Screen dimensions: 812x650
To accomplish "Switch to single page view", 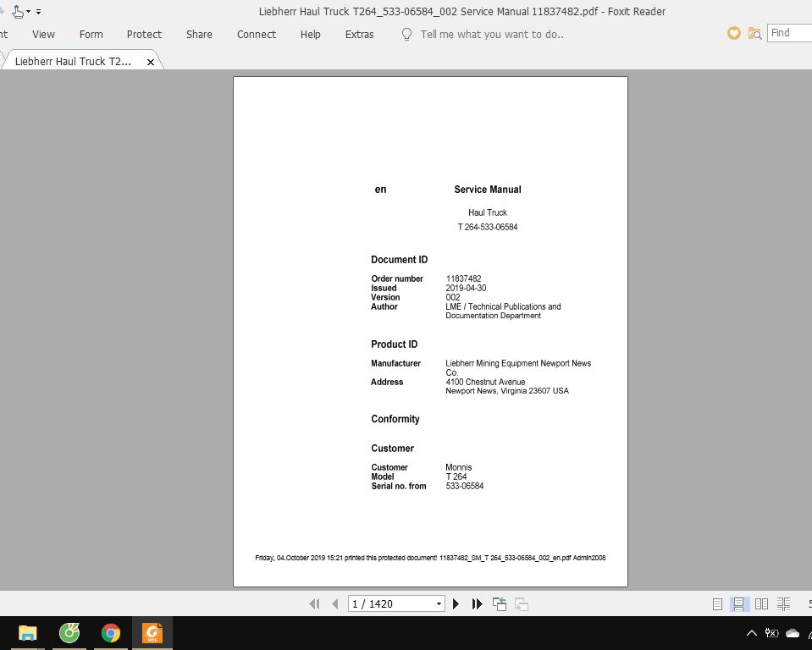I will click(717, 604).
